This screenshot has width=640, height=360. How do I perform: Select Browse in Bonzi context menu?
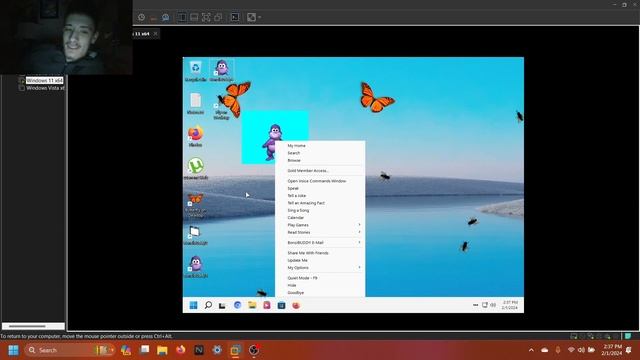[x=294, y=160]
